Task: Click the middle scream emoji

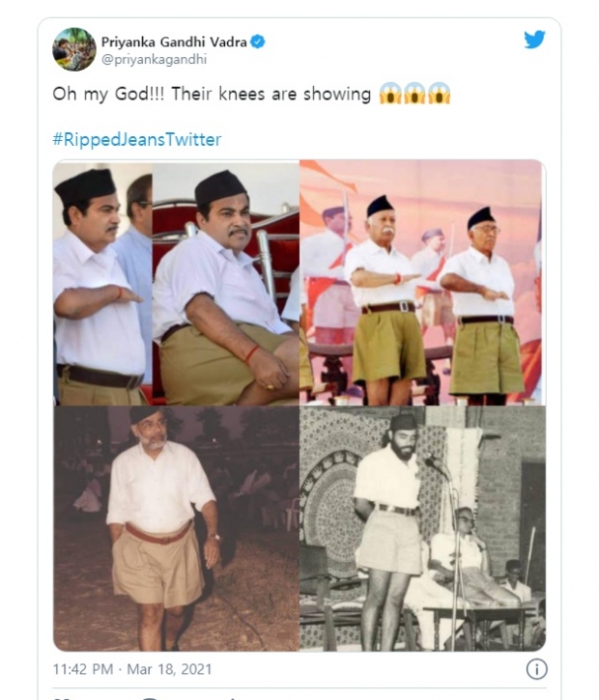Action: pyautogui.click(x=415, y=95)
